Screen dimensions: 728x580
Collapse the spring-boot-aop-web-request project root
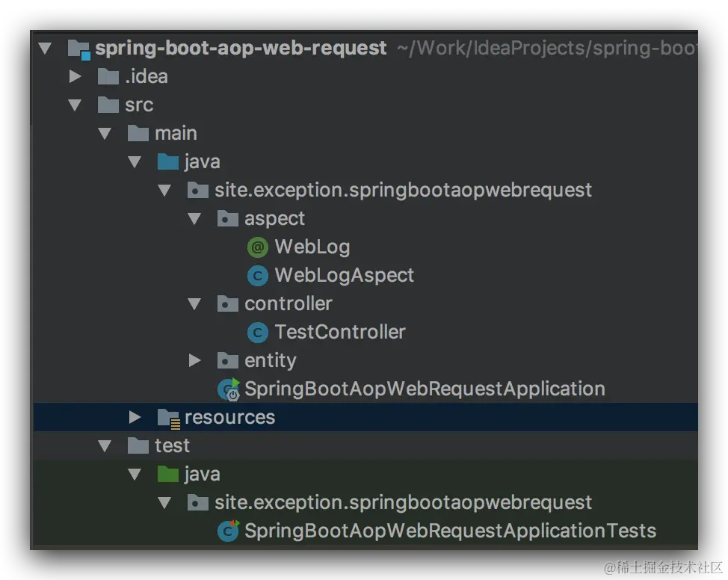click(x=45, y=49)
